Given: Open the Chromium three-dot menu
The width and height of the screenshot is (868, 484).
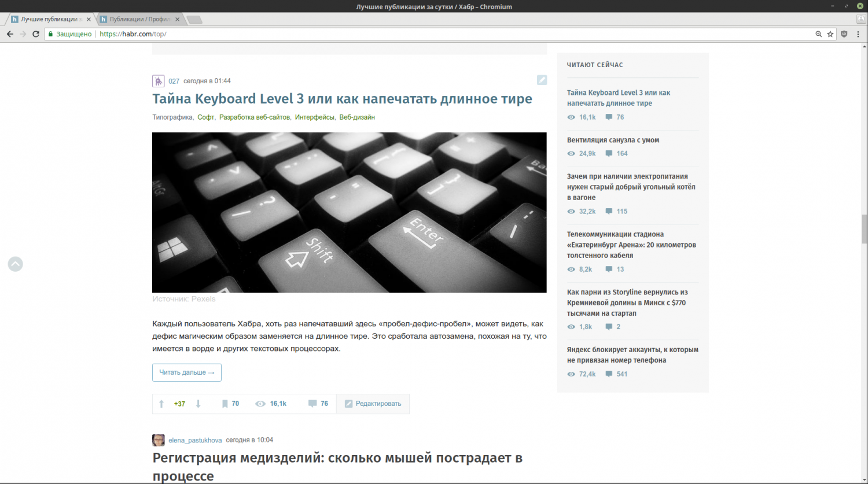Looking at the screenshot, I should point(858,34).
